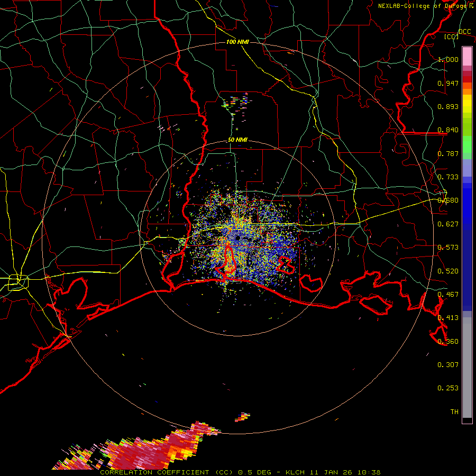
Task: Click the 0.520 color scale label
Action: [448, 271]
